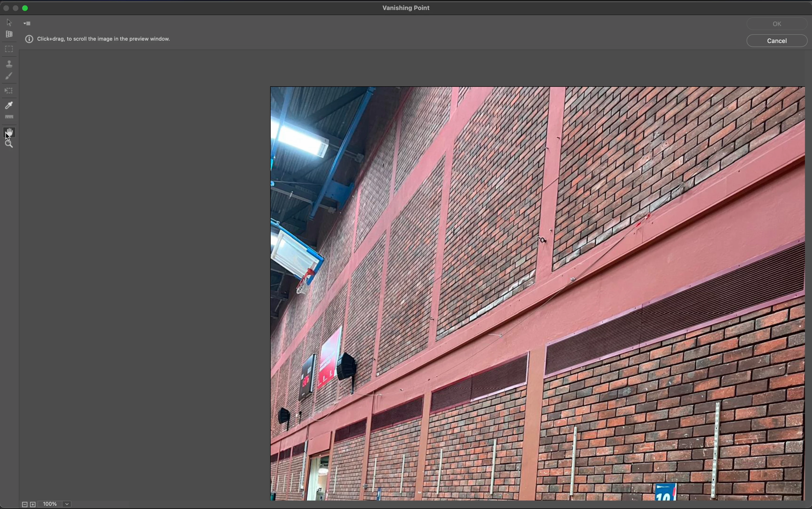Viewport: 812px width, 509px height.
Task: Activate the Hand tool
Action: coord(10,132)
